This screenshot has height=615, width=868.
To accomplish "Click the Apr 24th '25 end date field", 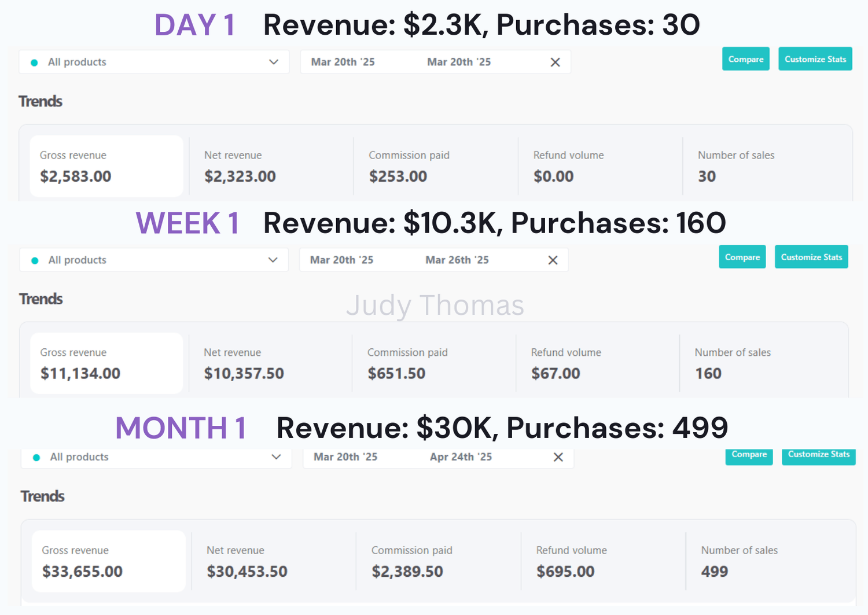I will click(461, 458).
